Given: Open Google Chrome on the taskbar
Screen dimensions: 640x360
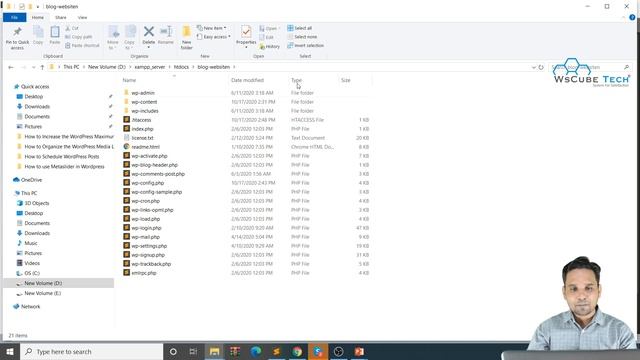Looking at the screenshot, I should point(297,351).
